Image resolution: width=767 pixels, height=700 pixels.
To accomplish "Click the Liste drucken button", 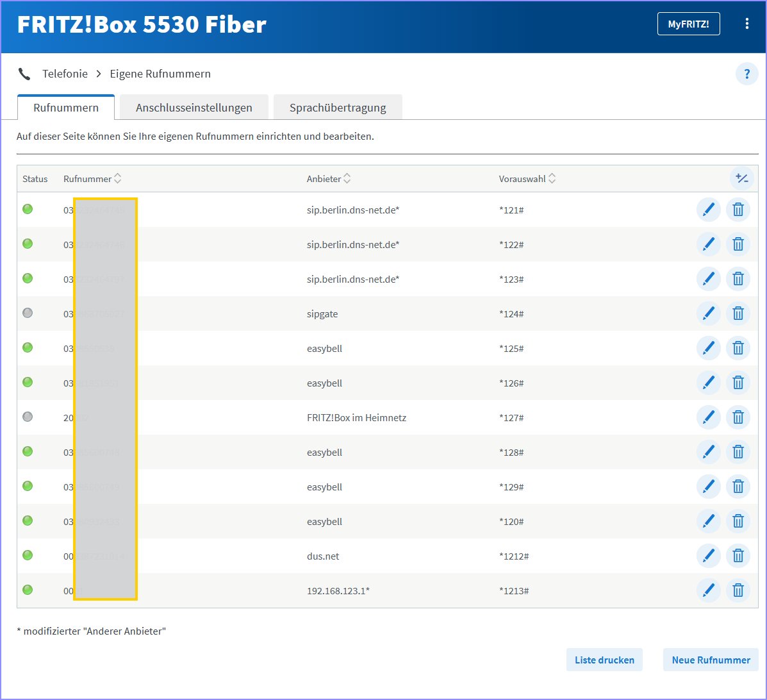I will coord(604,660).
